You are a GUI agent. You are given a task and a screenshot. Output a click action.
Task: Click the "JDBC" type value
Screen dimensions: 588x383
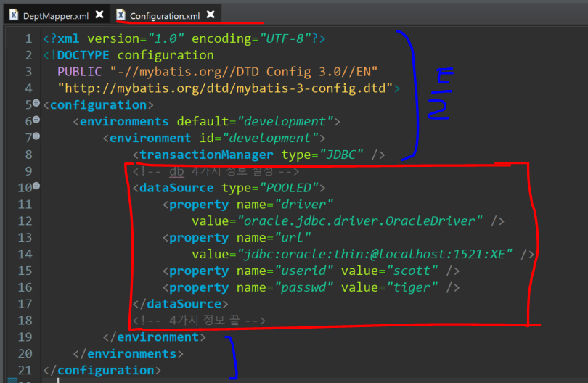point(341,155)
